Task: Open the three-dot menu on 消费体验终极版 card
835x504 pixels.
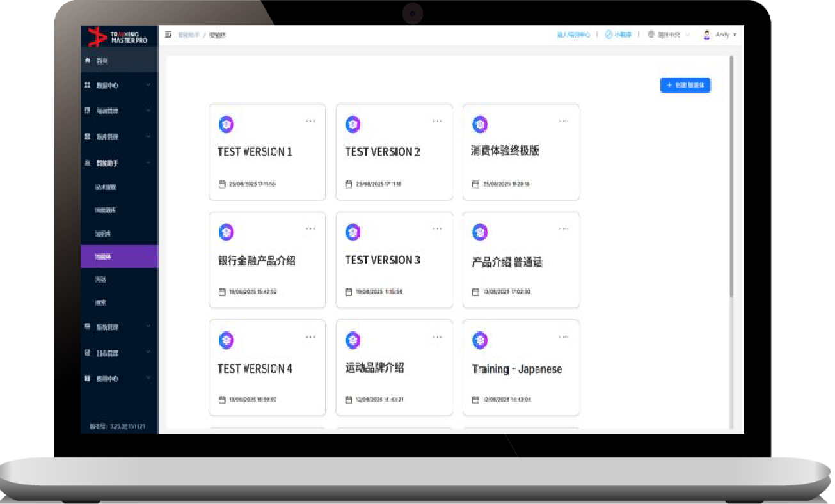Action: (x=564, y=121)
